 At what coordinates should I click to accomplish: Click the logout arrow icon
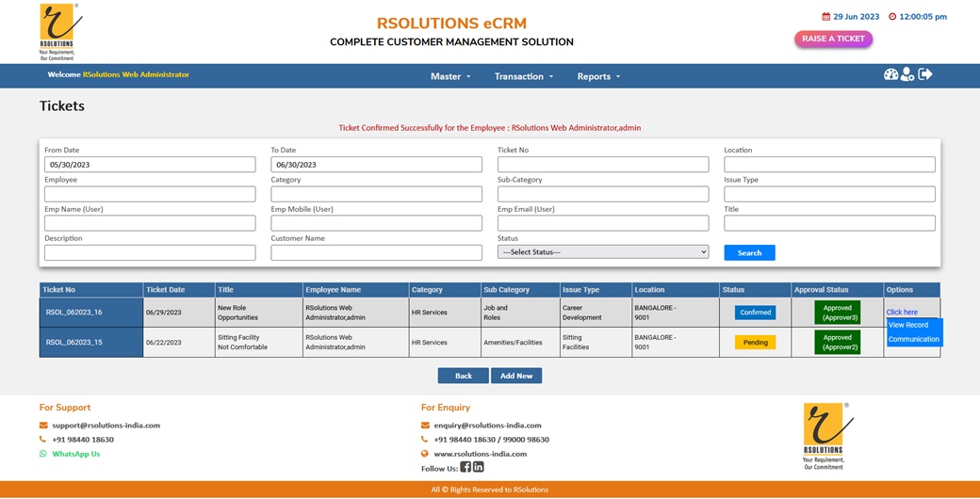[925, 74]
